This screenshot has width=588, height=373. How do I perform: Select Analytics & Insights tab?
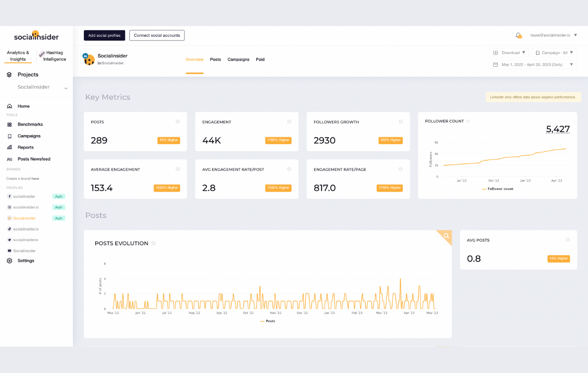coord(18,56)
